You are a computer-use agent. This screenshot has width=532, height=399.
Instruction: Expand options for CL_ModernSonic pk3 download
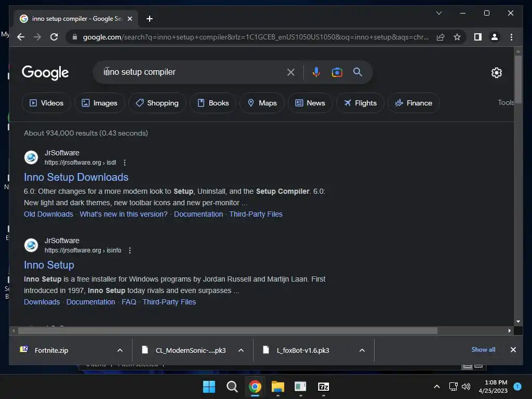tap(241, 350)
